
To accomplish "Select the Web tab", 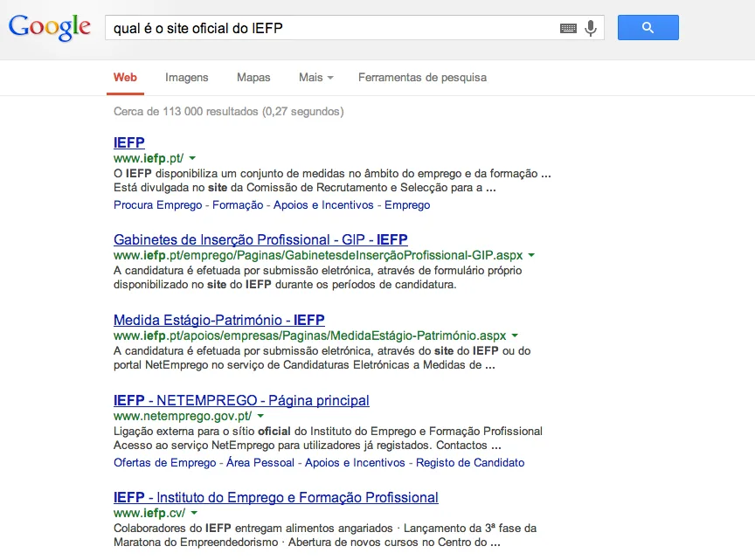I will pos(125,78).
